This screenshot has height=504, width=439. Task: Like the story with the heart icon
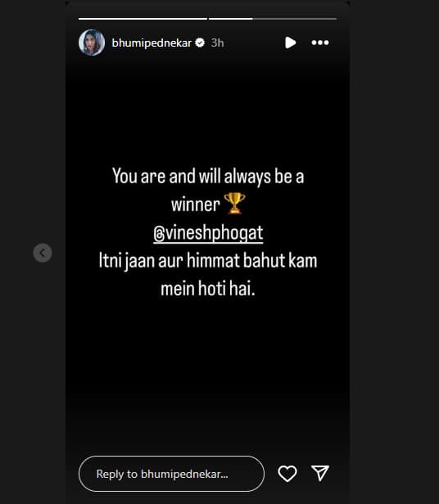pyautogui.click(x=287, y=474)
